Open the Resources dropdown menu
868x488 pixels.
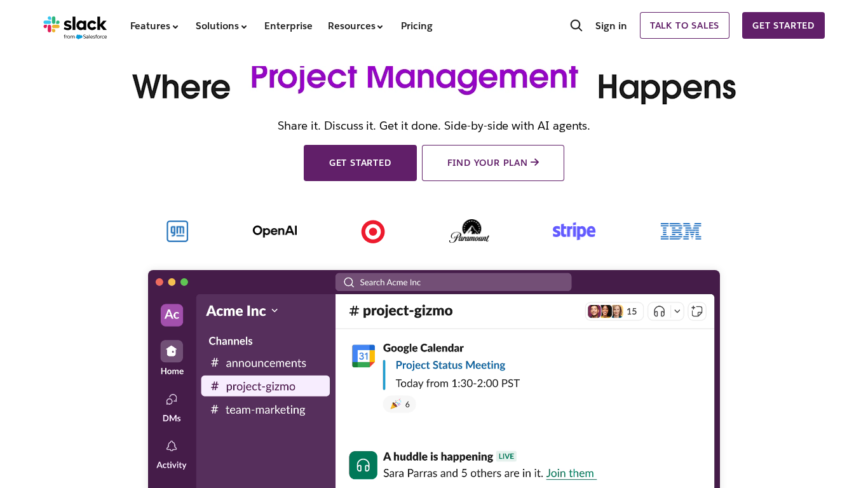click(x=355, y=26)
